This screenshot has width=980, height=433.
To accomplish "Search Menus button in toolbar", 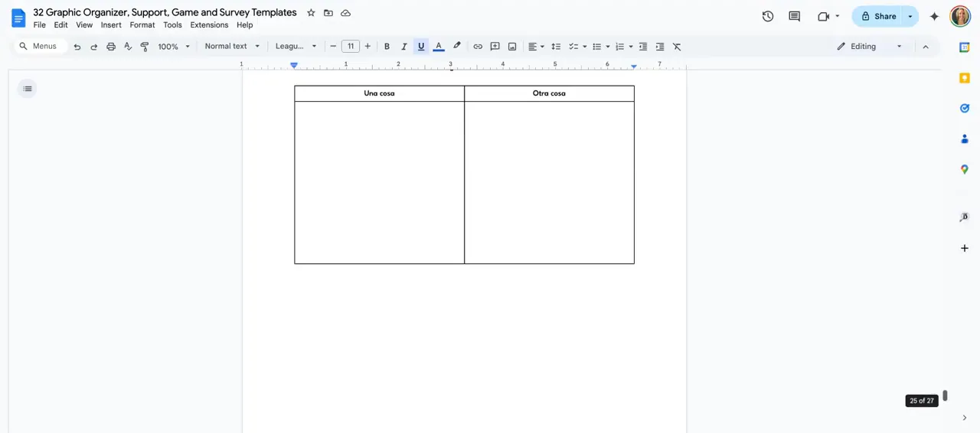I will point(38,47).
